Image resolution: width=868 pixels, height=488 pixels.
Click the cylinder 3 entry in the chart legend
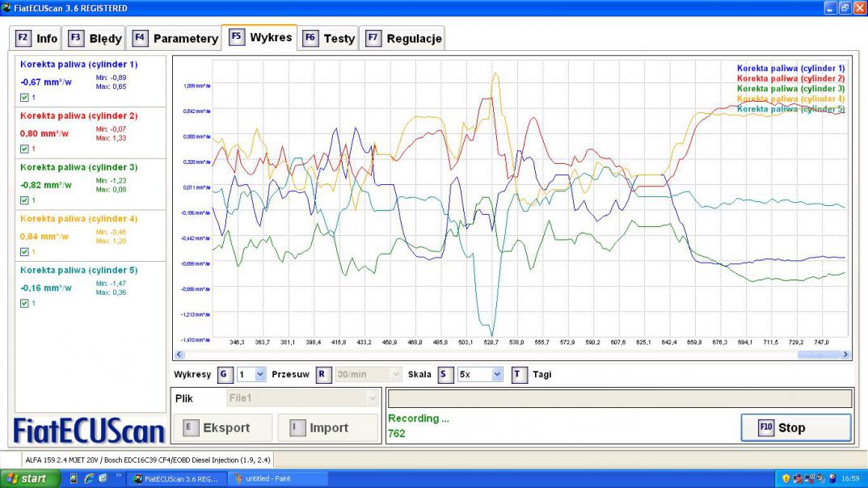pyautogui.click(x=790, y=89)
